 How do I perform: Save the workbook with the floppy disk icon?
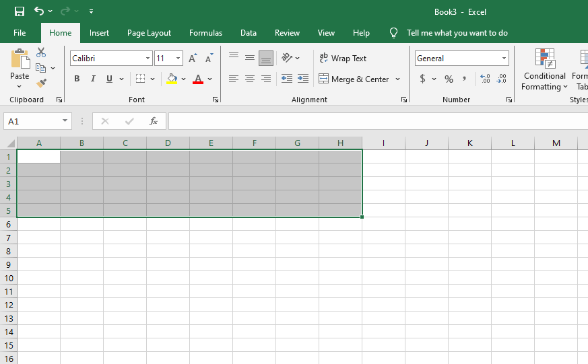(x=19, y=11)
